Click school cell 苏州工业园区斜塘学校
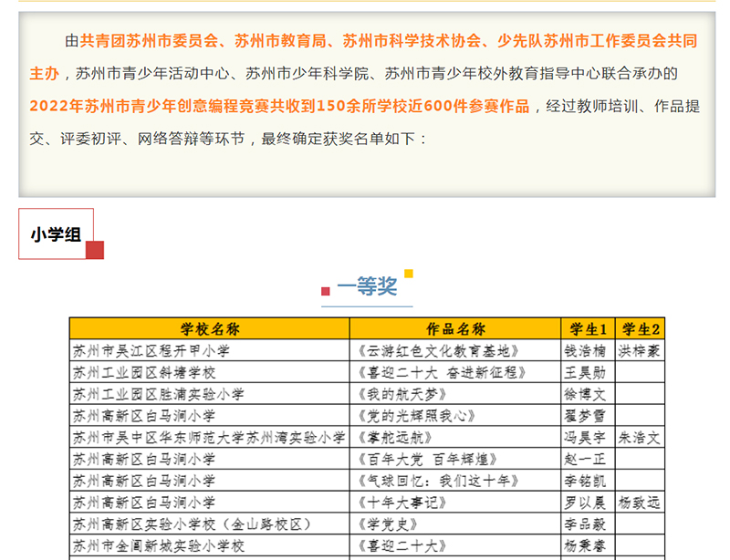 pyautogui.click(x=144, y=372)
